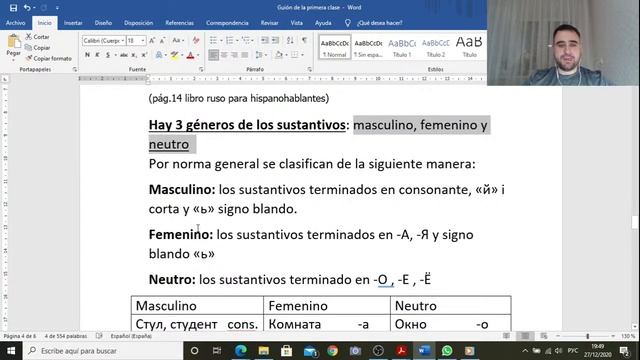Open Microsoft Edge from taskbar

click(241, 351)
